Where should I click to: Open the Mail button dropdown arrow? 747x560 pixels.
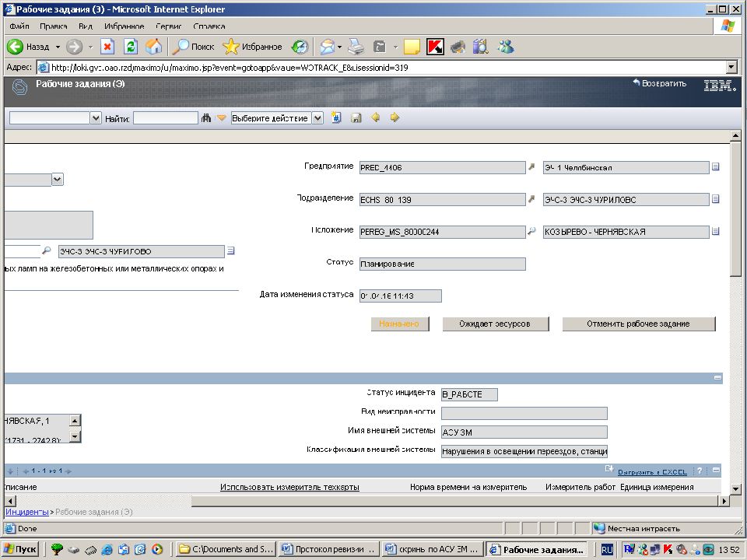339,47
